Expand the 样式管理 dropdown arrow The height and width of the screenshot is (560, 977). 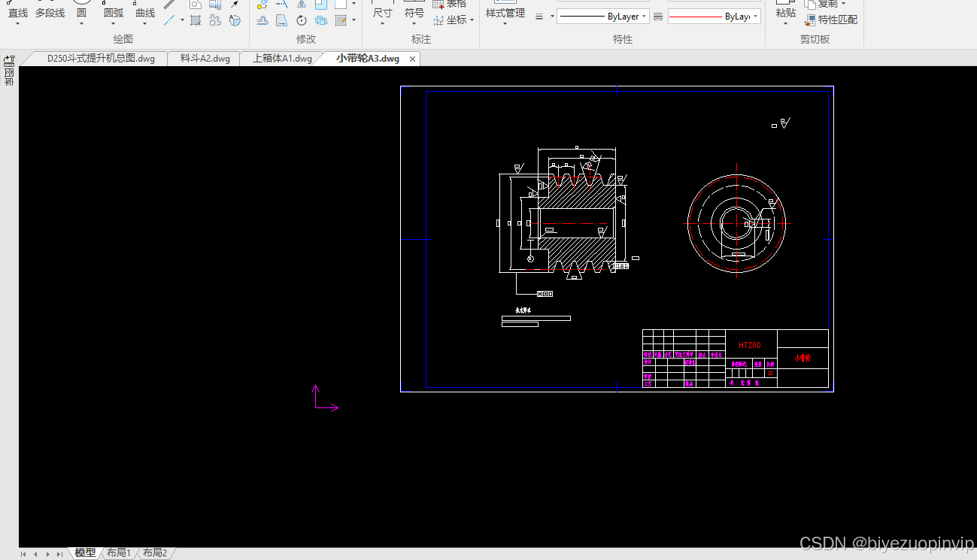pyautogui.click(x=505, y=24)
